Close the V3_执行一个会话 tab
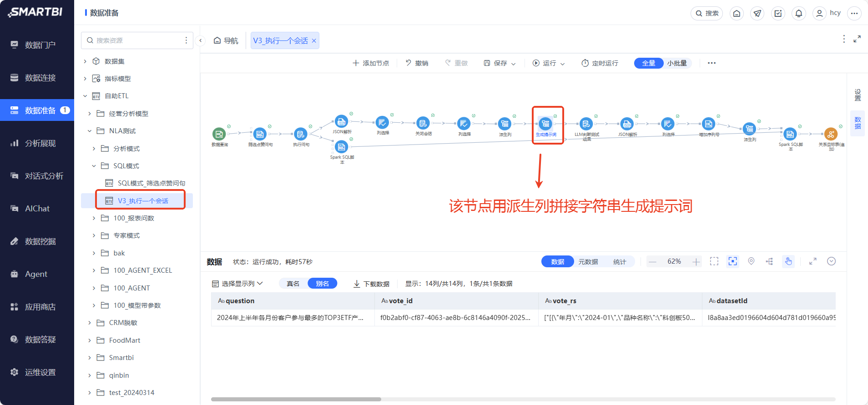This screenshot has width=868, height=405. coord(314,41)
